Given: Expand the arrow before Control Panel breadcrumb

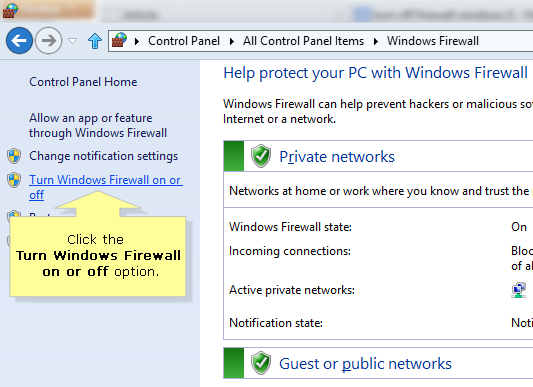Looking at the screenshot, I should 137,41.
